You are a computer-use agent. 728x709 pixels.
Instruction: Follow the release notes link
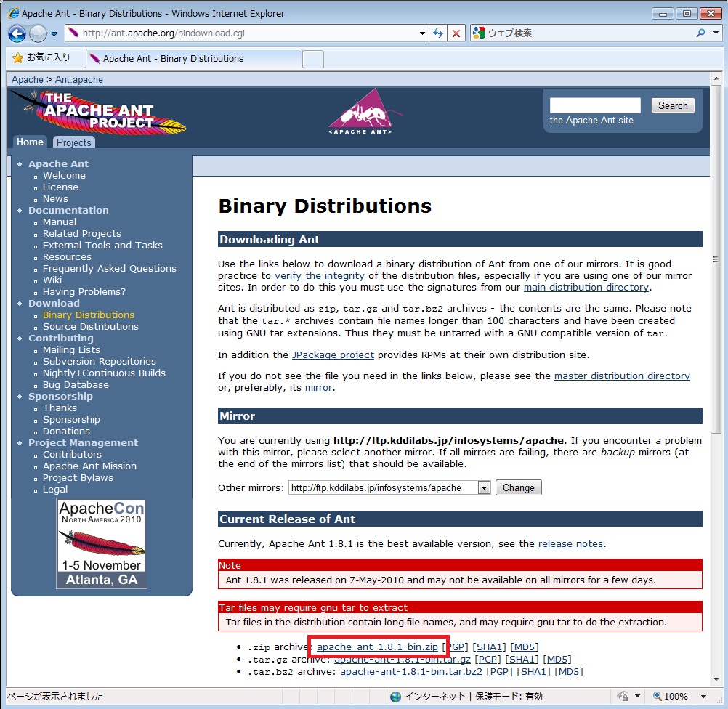(x=570, y=543)
